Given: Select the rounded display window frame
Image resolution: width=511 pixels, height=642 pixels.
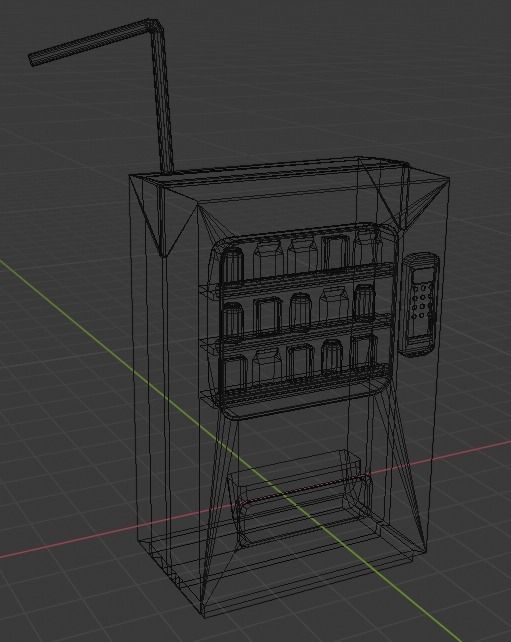Looking at the screenshot, I should click(303, 321).
